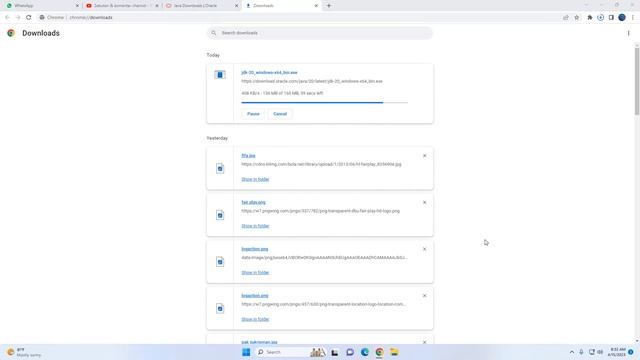Viewport: 640px width, 360px height.
Task: Open the Chrome profile avatar menu
Action: click(x=622, y=18)
